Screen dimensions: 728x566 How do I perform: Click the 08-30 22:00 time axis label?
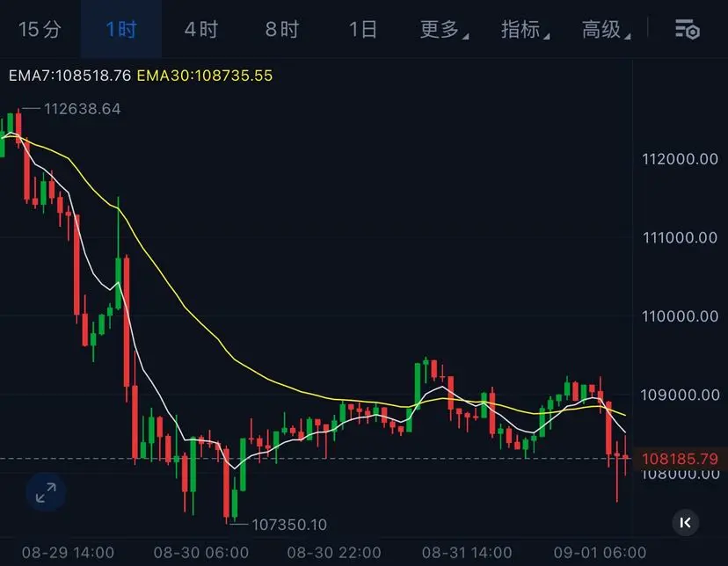click(334, 553)
